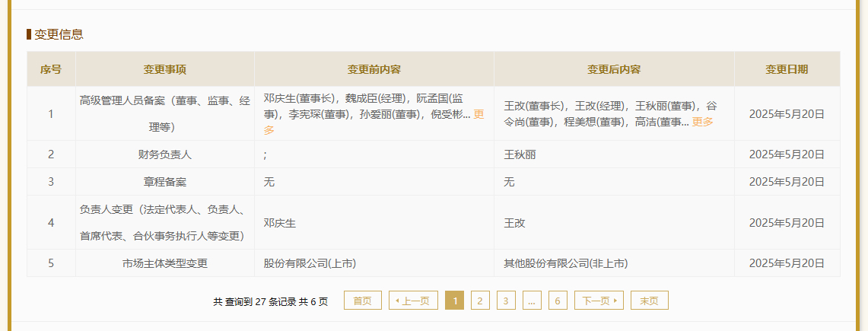Jump to page 6 of records
This screenshot has height=331, width=868.
[558, 301]
